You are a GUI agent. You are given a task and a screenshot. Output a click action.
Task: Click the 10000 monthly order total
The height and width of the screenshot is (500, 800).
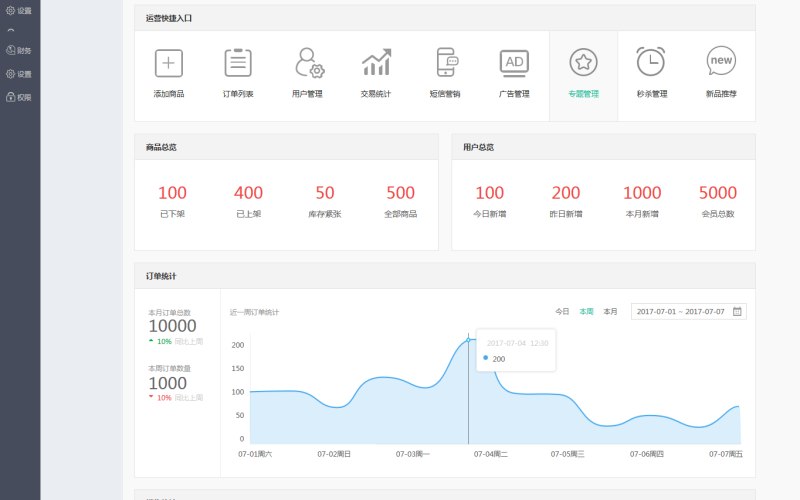coord(172,326)
